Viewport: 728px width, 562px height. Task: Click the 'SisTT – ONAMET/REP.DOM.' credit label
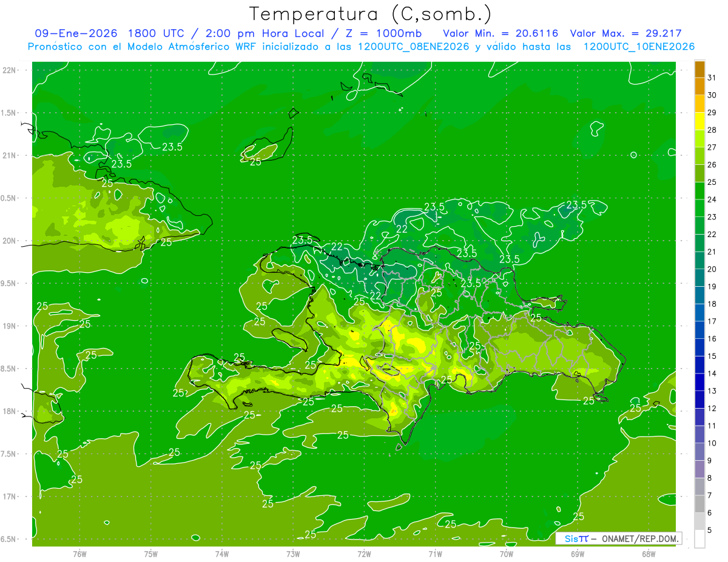coord(618,538)
